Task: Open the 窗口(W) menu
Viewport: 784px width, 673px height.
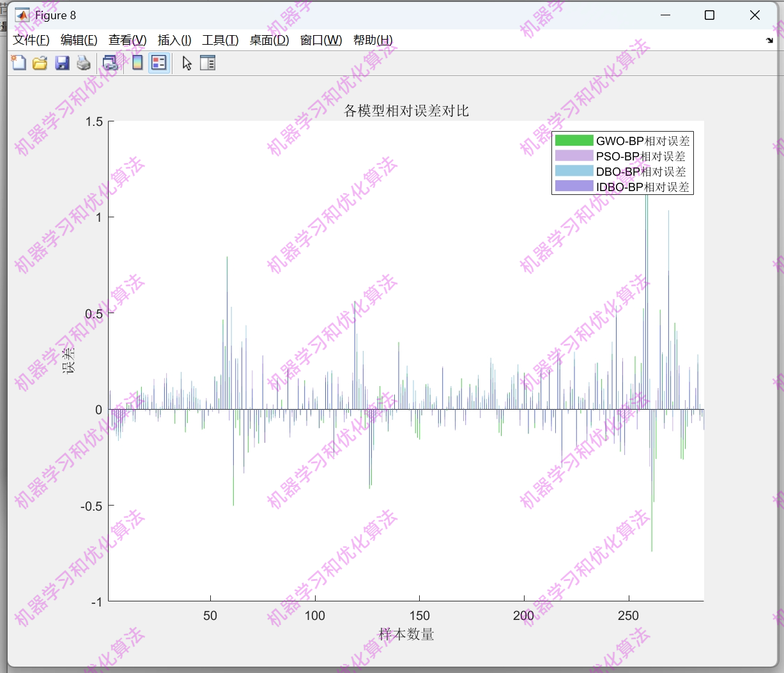Action: (321, 40)
